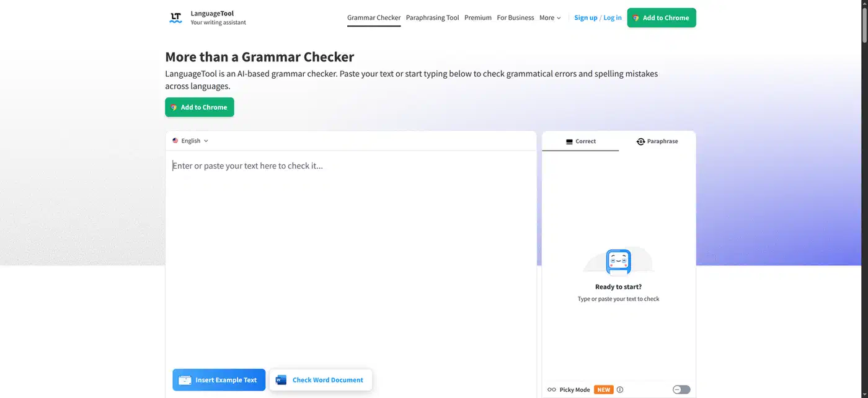Viewport: 868px width, 398px height.
Task: Click the Log in link
Action: pos(613,18)
